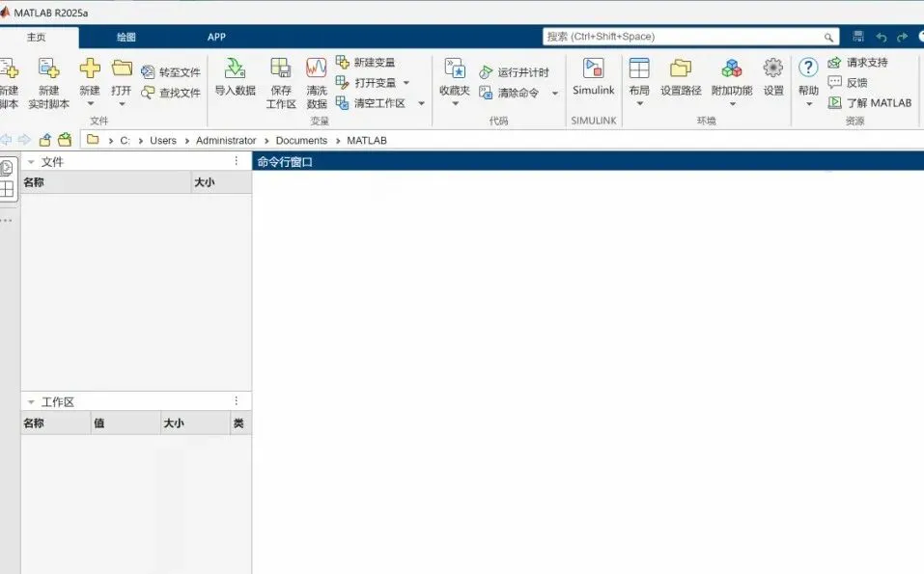The image size is (924, 574).
Task: Switch to the Plots (绘图) tab
Action: 126,37
